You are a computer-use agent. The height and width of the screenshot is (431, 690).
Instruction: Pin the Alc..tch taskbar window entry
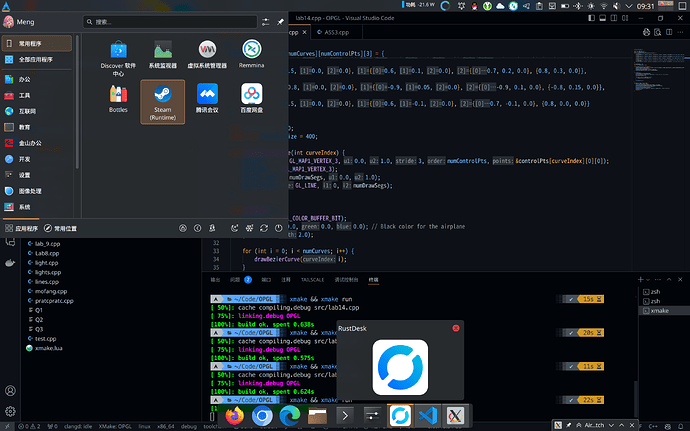click(x=569, y=425)
